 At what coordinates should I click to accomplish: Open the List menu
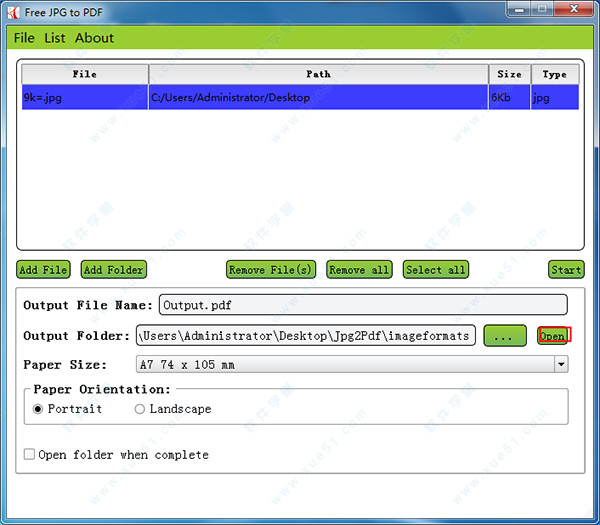pyautogui.click(x=55, y=38)
